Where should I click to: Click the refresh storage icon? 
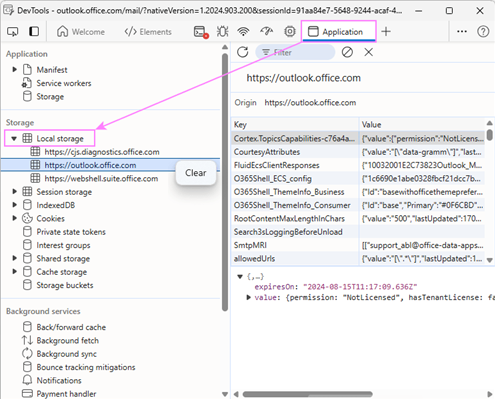coord(243,52)
